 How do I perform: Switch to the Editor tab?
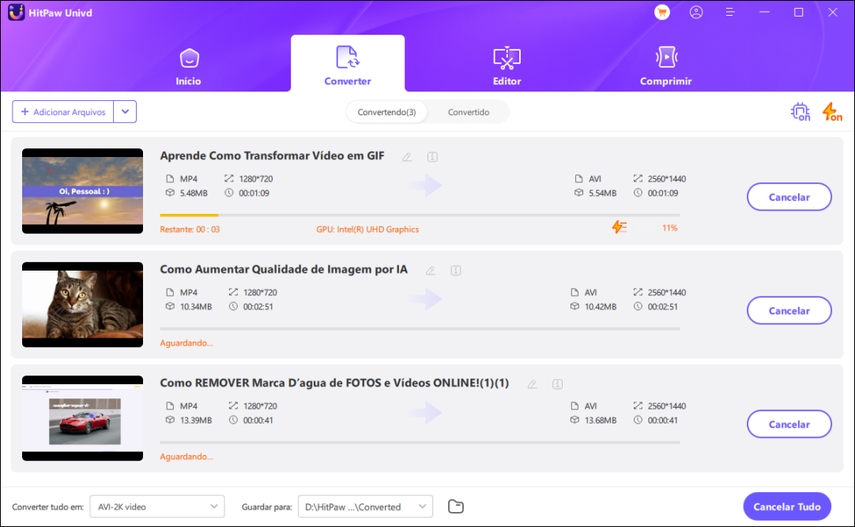pos(507,65)
